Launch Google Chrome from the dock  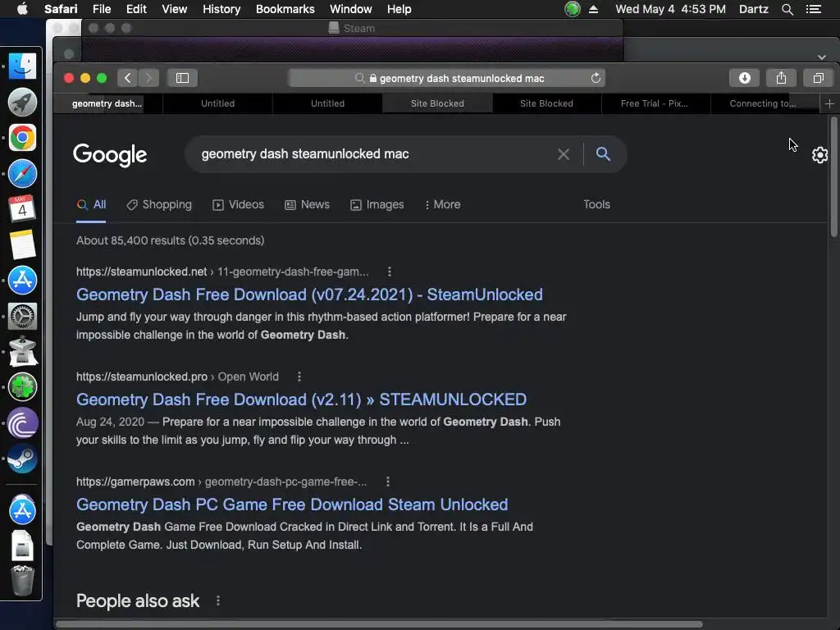coord(22,138)
